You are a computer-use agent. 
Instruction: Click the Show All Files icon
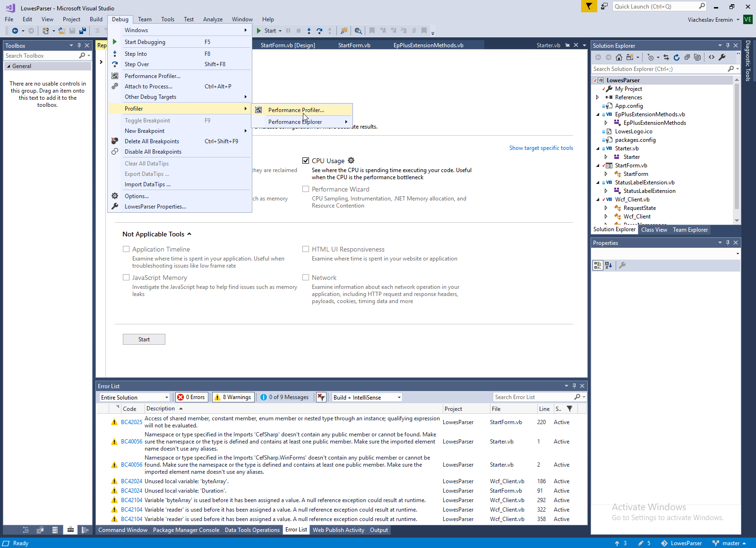pos(697,57)
